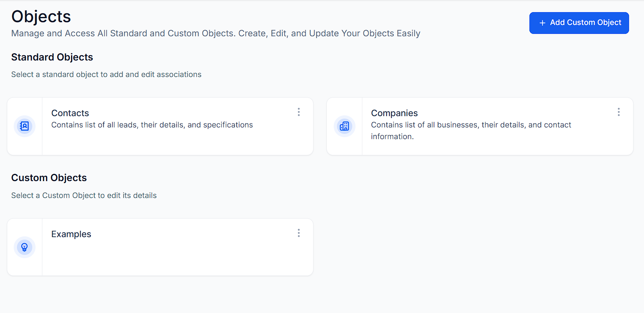The height and width of the screenshot is (313, 644).
Task: Click the Custom Objects section heading
Action: [49, 178]
